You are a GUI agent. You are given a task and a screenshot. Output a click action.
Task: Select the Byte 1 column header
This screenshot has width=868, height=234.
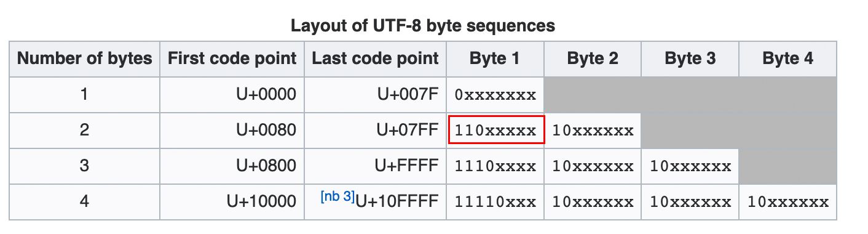(x=495, y=59)
